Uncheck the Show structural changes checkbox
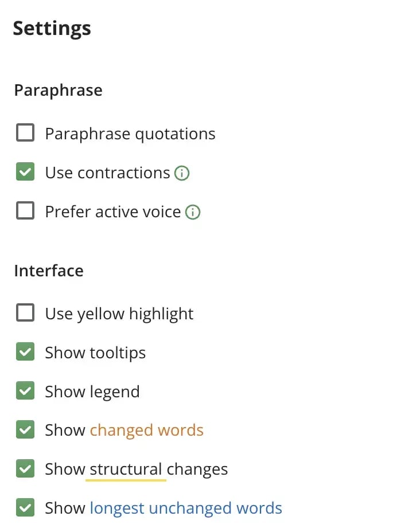The width and height of the screenshot is (397, 532). [x=25, y=469]
